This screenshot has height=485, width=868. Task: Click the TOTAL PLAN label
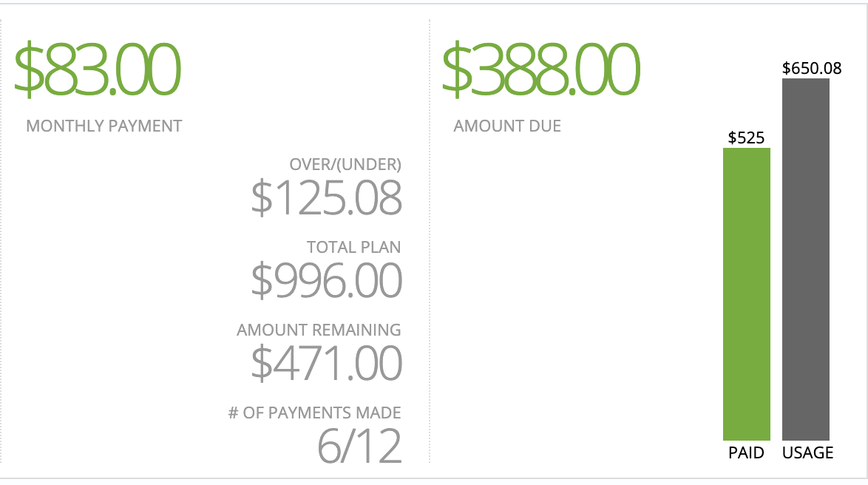click(x=353, y=247)
